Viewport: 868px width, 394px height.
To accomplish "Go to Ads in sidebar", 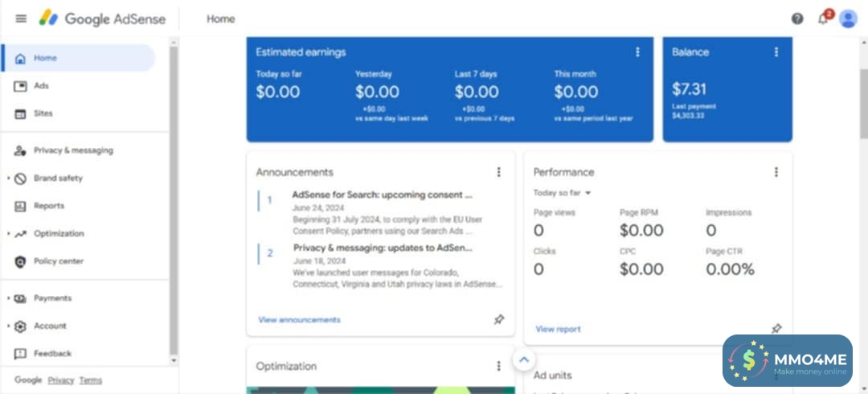I will 40,86.
